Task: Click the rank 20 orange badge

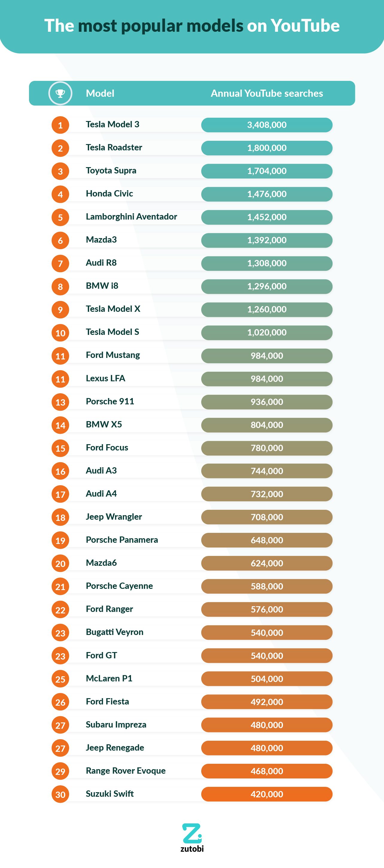Action: (x=60, y=563)
